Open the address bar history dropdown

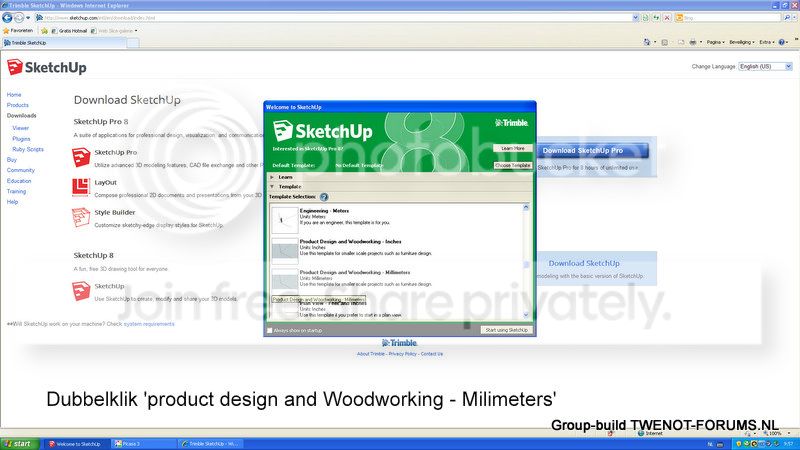coord(636,18)
